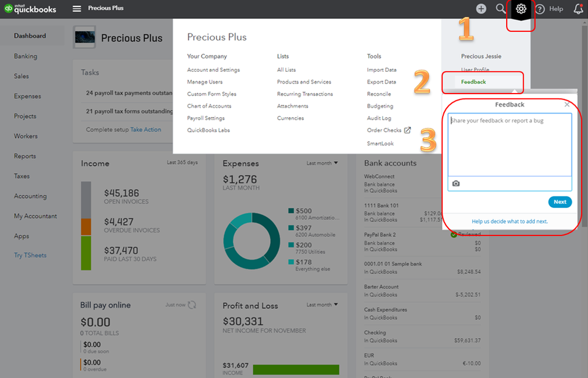Open Projects in the sidebar
Viewport: 588px width, 378px height.
pyautogui.click(x=25, y=116)
